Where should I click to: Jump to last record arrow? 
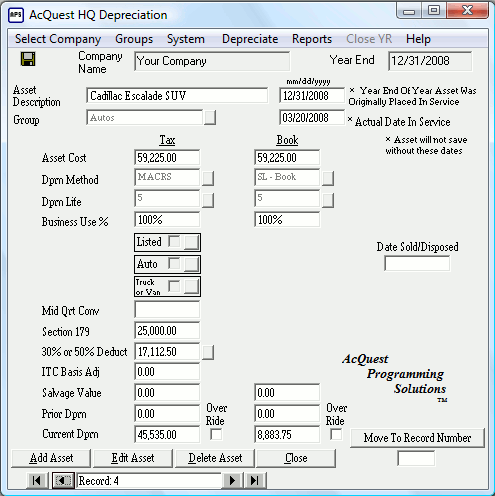(x=255, y=480)
